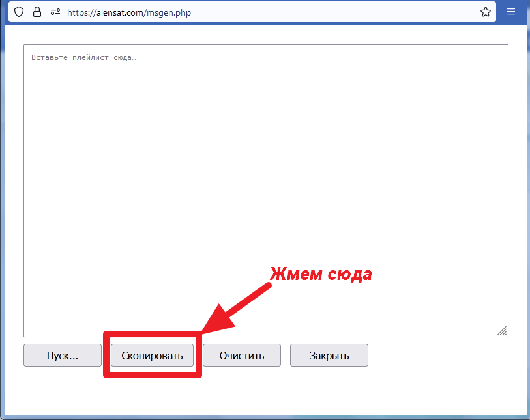This screenshot has height=420, width=530.
Task: Click the padlock site security icon
Action: pos(37,12)
